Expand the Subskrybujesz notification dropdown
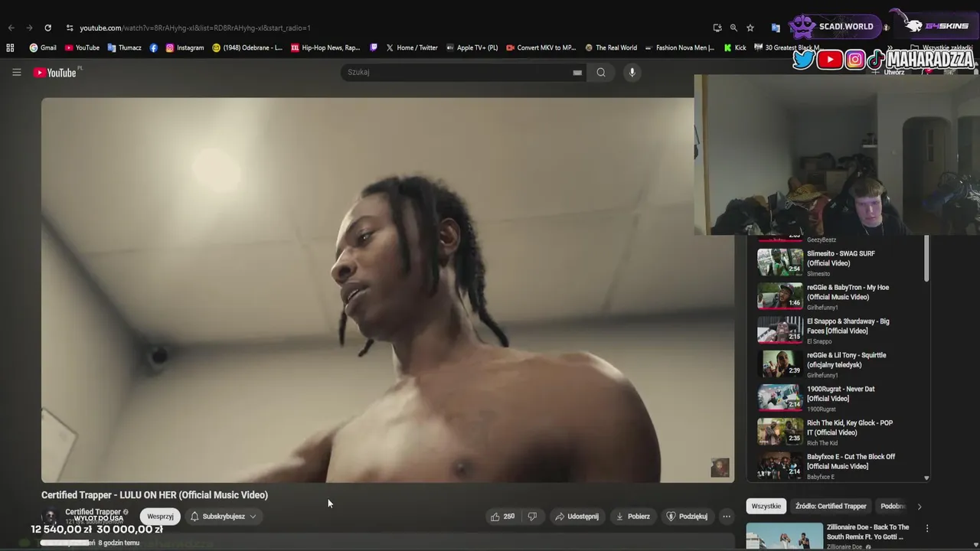Image resolution: width=980 pixels, height=551 pixels. click(x=224, y=517)
